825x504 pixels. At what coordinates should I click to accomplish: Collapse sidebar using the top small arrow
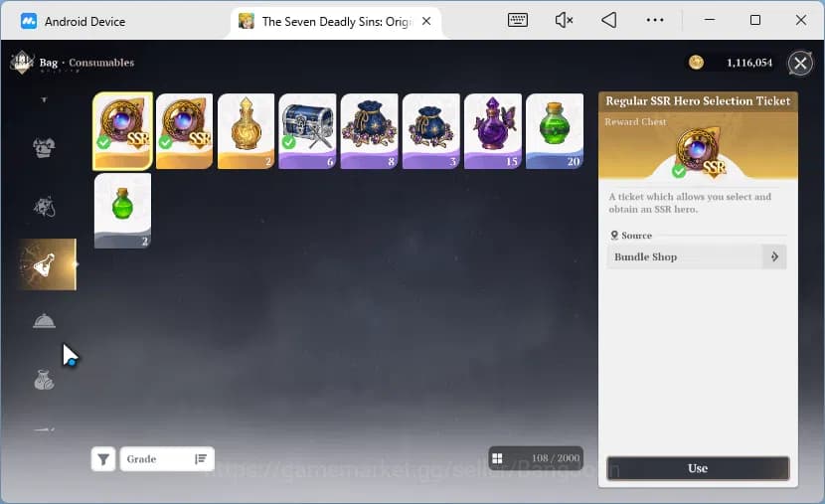coord(44,99)
